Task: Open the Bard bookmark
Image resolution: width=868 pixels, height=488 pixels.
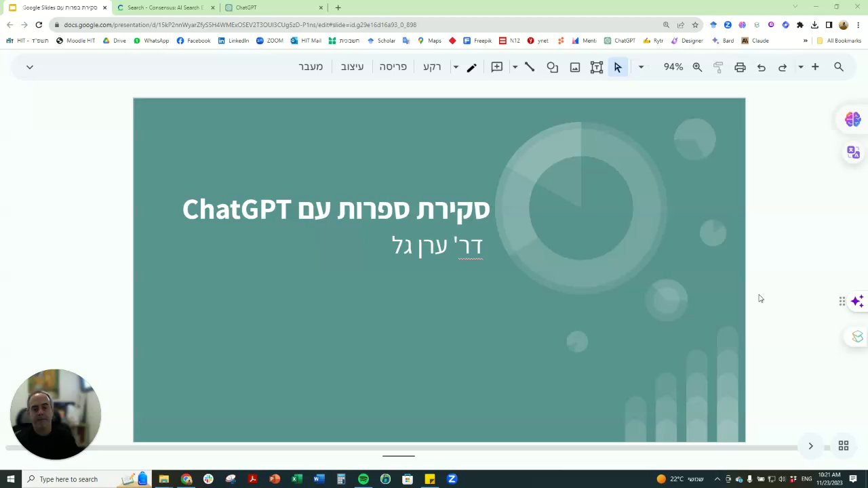Action: click(x=723, y=41)
